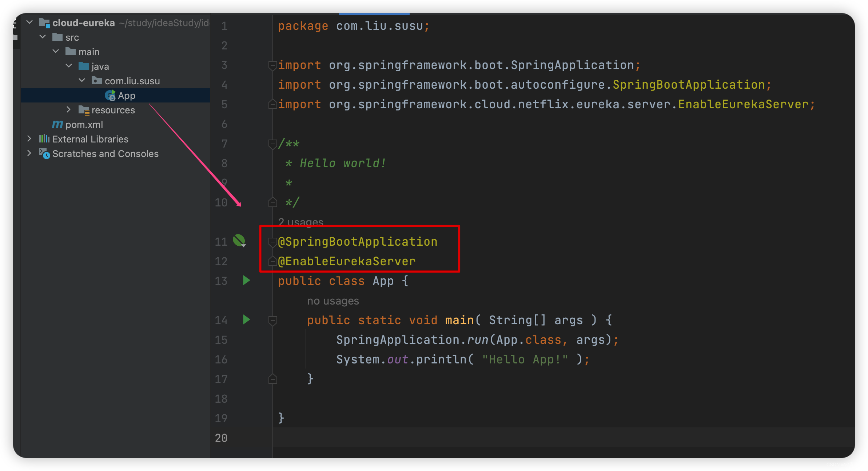Click the @EnableEurekaServer annotation
This screenshot has width=868, height=471.
point(347,261)
